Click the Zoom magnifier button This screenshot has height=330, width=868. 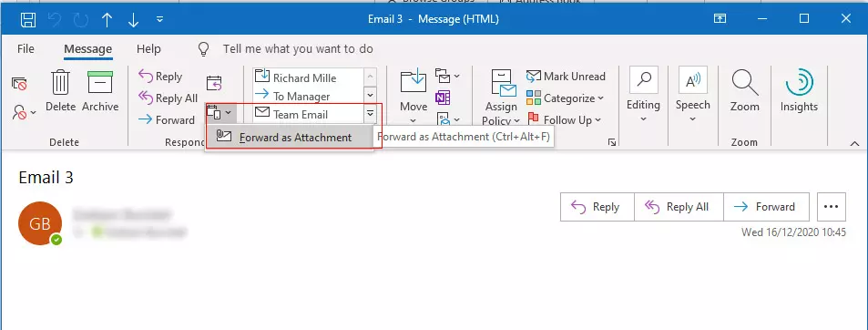point(744,91)
